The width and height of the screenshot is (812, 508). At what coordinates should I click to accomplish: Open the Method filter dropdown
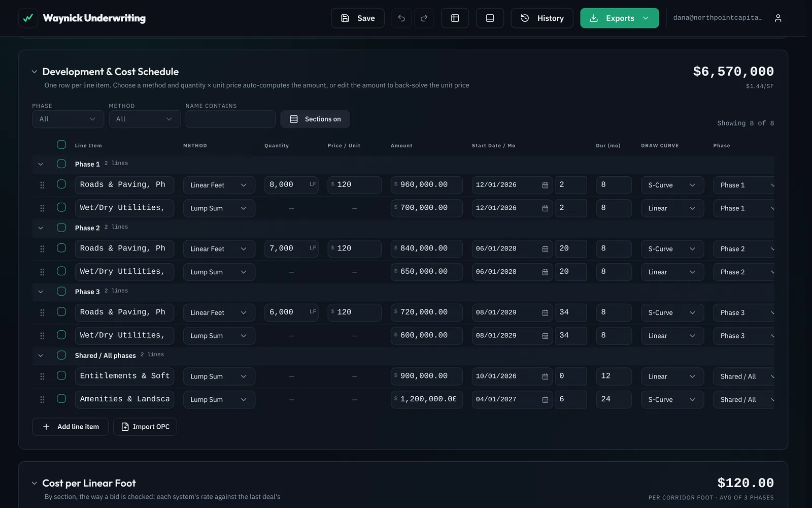point(145,119)
